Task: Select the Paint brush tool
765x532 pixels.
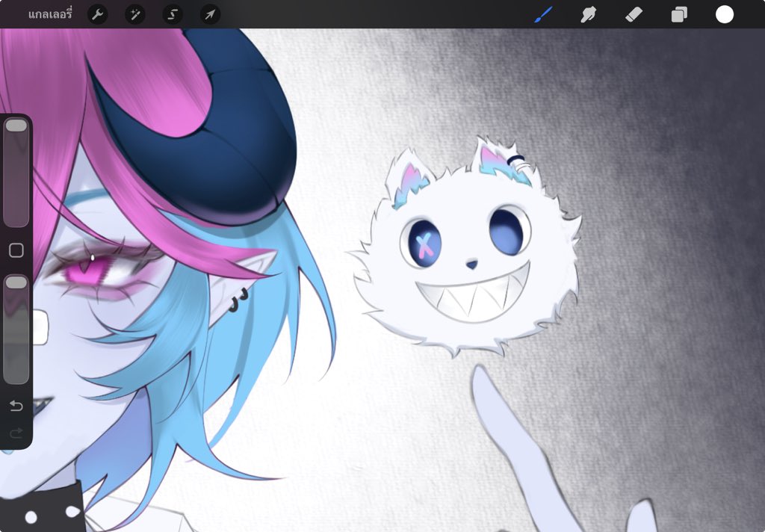Action: pyautogui.click(x=544, y=15)
